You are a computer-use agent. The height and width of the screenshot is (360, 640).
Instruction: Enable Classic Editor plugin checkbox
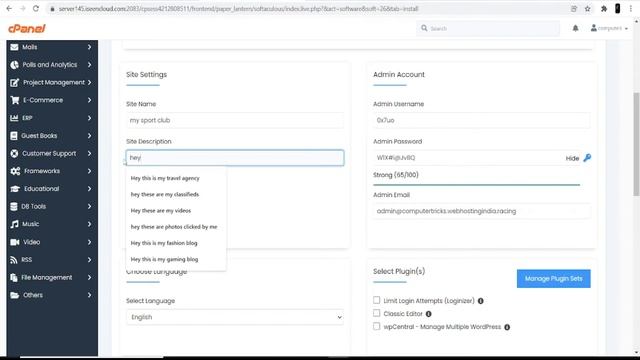pos(376,313)
